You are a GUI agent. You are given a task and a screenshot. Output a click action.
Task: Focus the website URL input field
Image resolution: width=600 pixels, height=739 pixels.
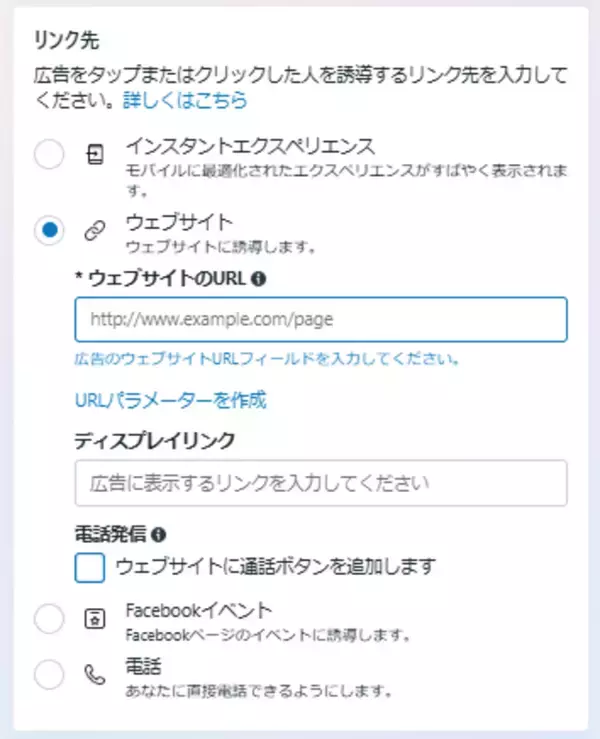(x=321, y=320)
